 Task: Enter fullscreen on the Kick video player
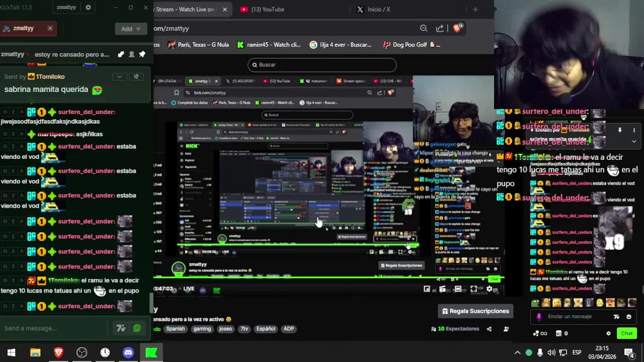click(x=473, y=289)
